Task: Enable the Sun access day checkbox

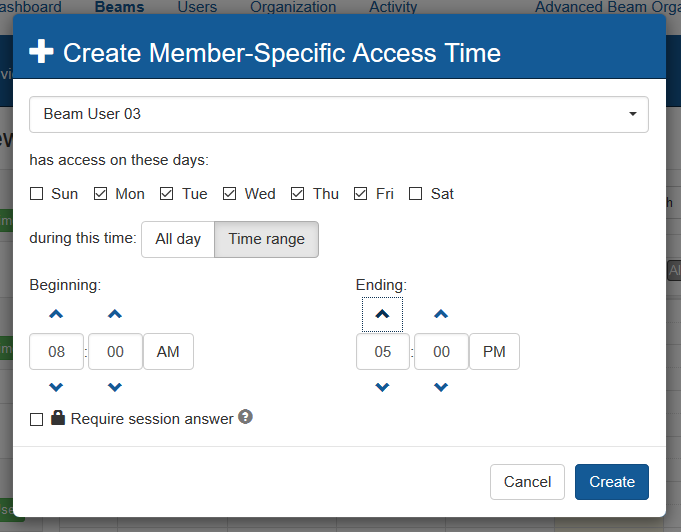Action: coord(37,194)
